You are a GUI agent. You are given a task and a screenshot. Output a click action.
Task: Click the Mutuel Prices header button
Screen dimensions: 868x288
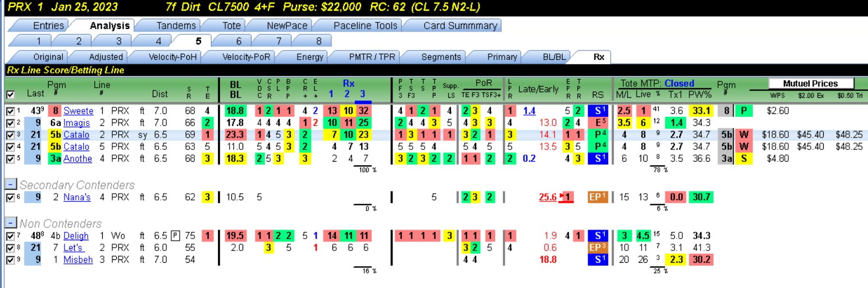811,83
